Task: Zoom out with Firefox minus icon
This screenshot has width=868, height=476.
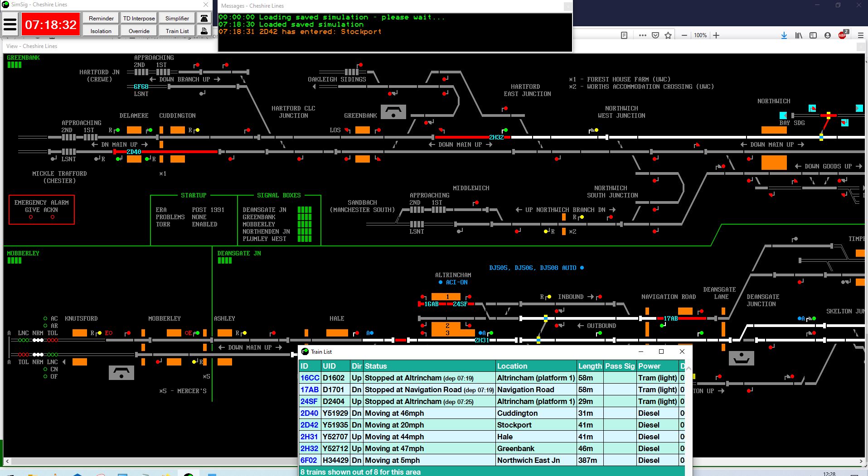Action: point(684,35)
